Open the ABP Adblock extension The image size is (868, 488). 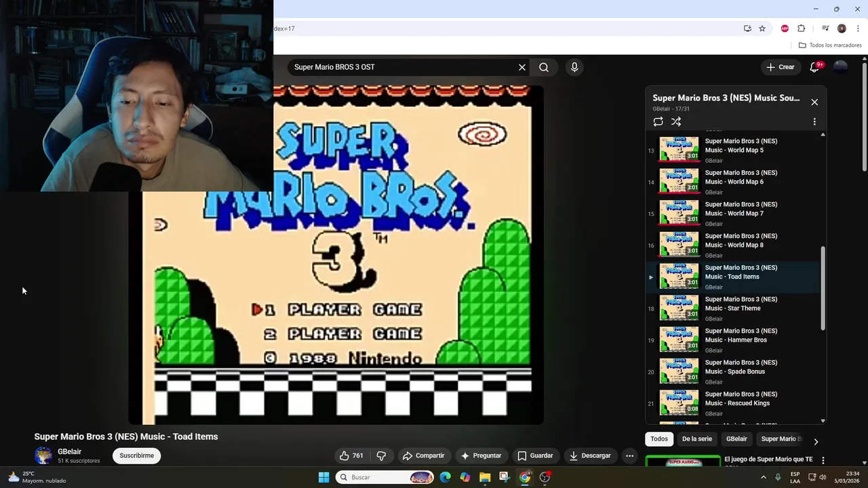pyautogui.click(x=785, y=28)
